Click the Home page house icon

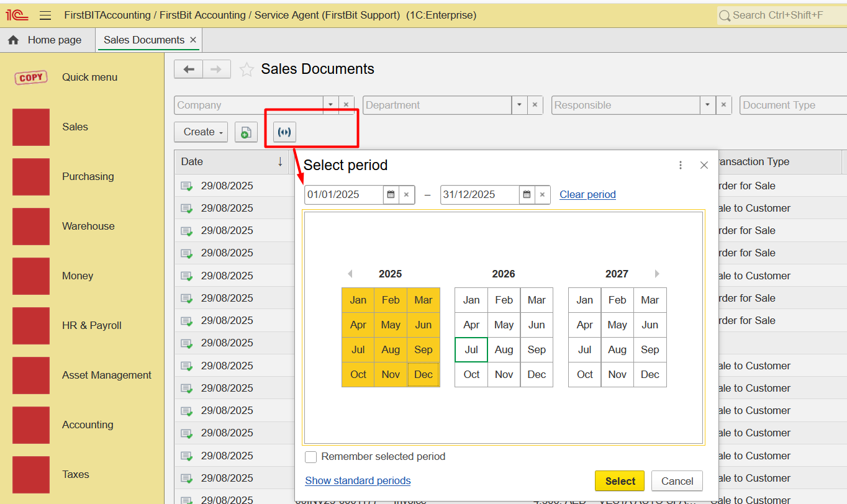pos(13,40)
